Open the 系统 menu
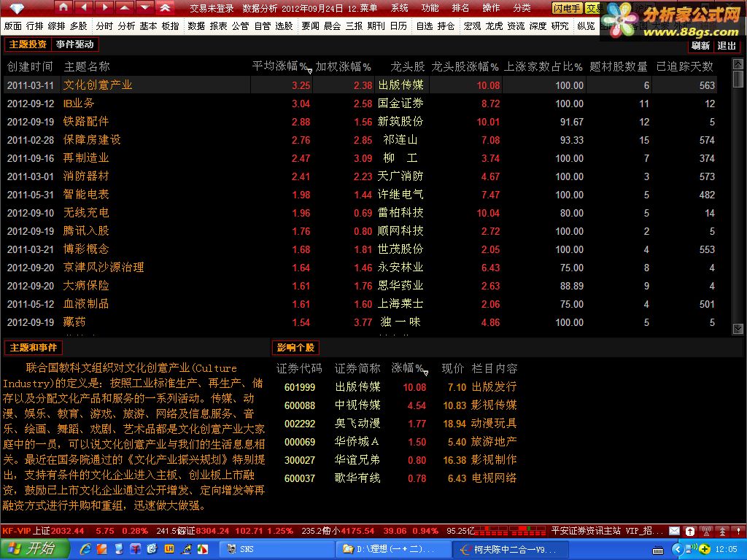This screenshot has height=560, width=747. (x=399, y=8)
